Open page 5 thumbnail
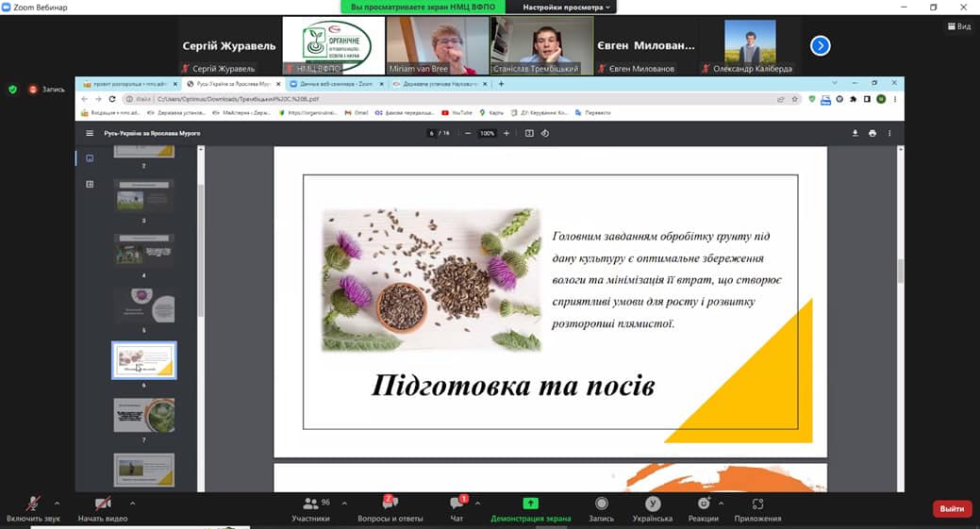This screenshot has width=980, height=529. (x=144, y=306)
